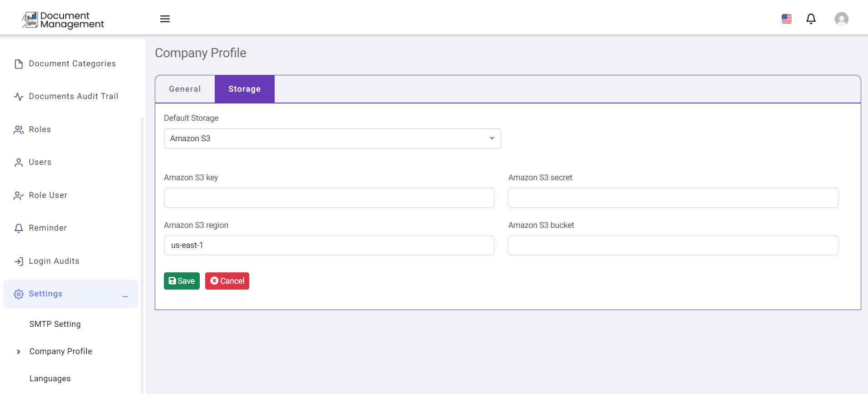This screenshot has height=394, width=868.
Task: Open the notifications bell
Action: click(811, 19)
